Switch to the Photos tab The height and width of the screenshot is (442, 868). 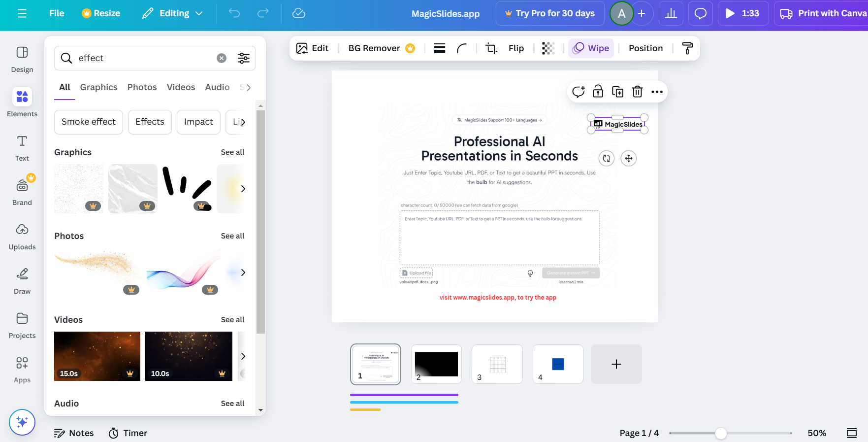[142, 87]
